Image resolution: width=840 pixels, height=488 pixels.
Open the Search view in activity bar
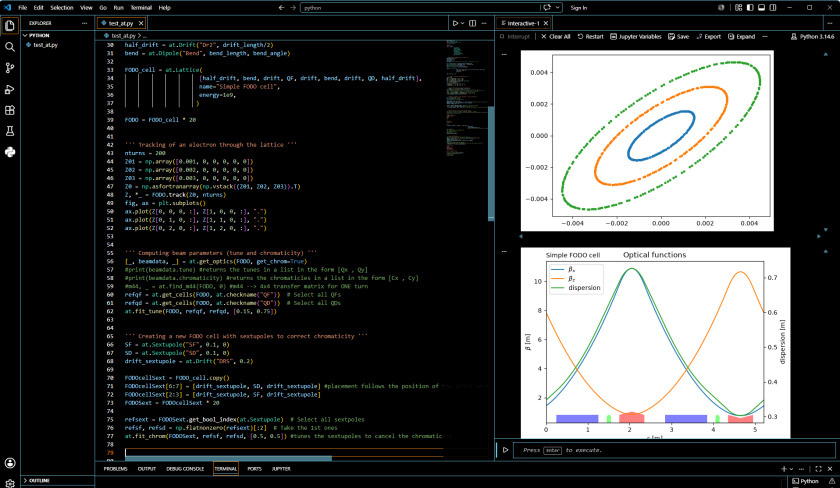coord(10,47)
